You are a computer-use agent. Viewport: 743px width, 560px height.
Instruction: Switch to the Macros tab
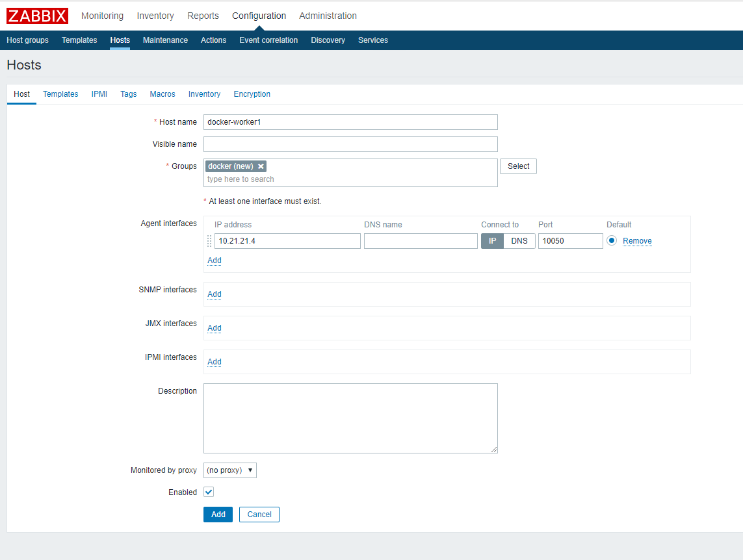[x=162, y=94]
